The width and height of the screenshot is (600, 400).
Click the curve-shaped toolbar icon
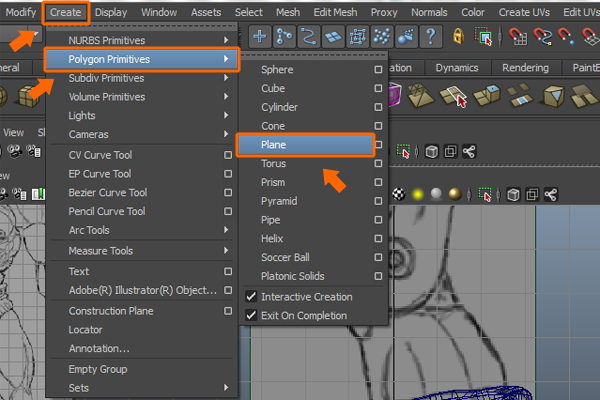click(x=309, y=37)
